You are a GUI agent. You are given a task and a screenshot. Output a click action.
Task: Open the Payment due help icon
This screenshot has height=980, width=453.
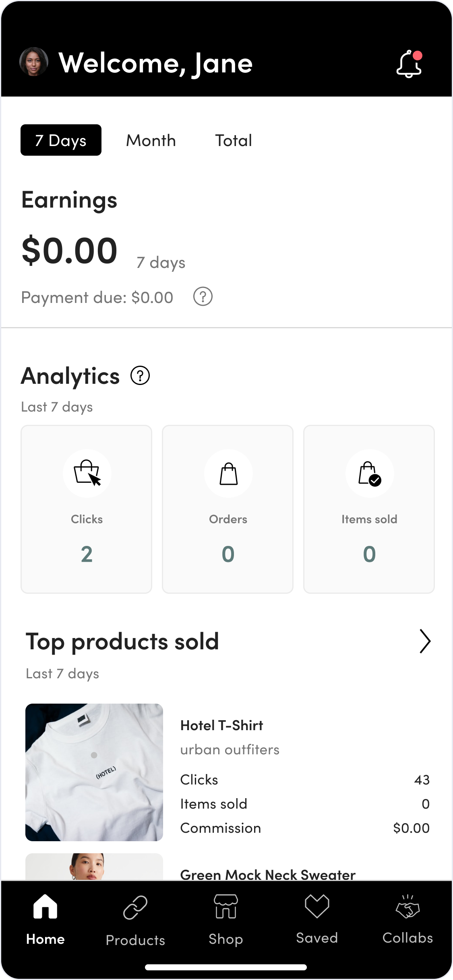203,296
